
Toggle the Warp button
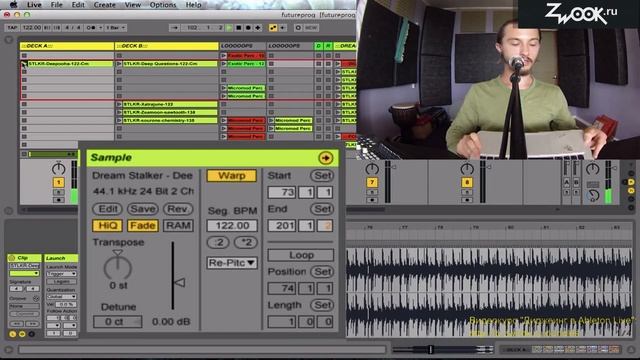(x=231, y=176)
